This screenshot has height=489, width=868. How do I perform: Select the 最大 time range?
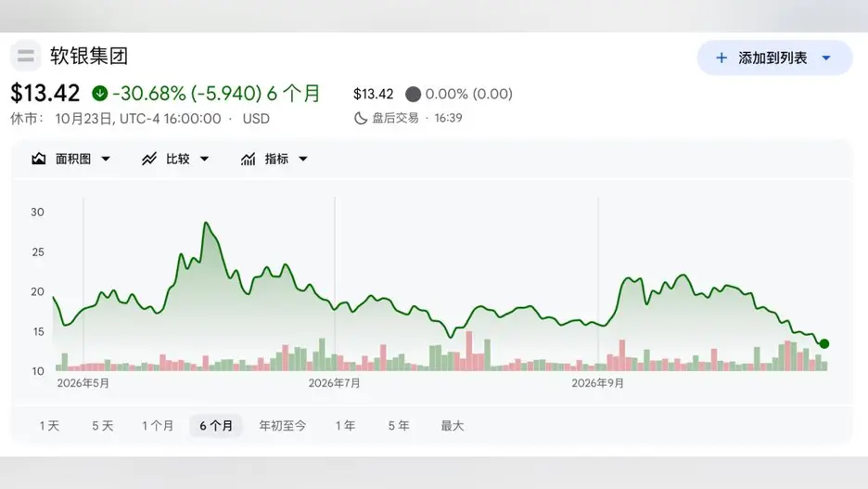(453, 425)
